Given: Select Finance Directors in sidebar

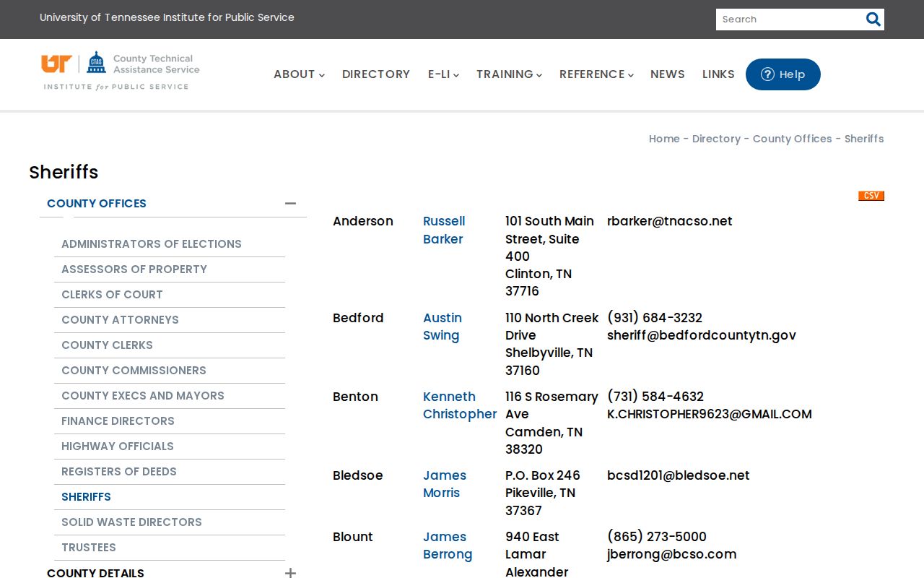Looking at the screenshot, I should pos(118,421).
